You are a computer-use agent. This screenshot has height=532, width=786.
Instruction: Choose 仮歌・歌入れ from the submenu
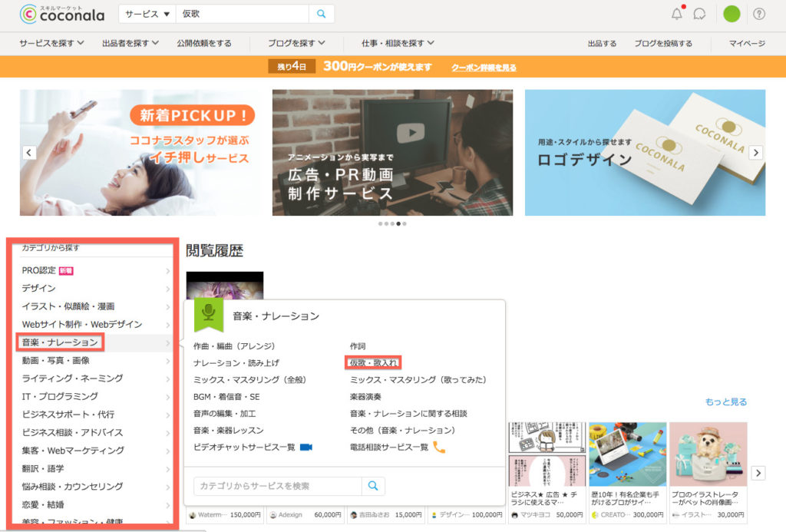coord(374,362)
